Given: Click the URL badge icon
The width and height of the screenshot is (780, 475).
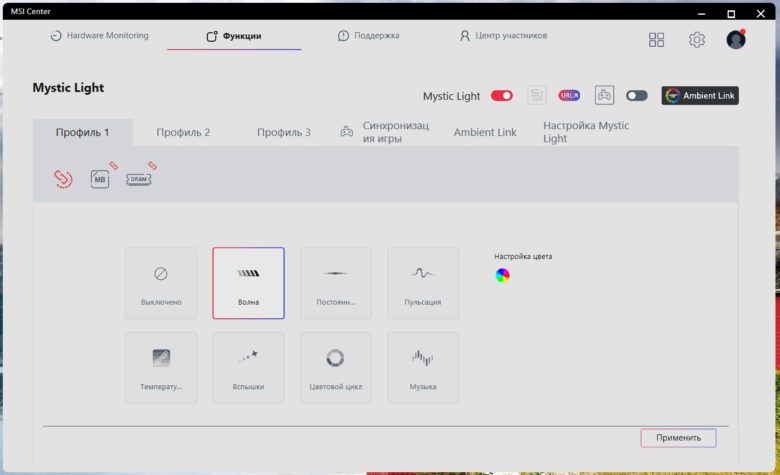Looking at the screenshot, I should pos(569,95).
